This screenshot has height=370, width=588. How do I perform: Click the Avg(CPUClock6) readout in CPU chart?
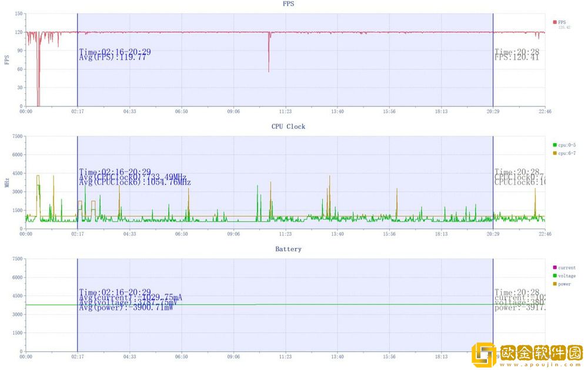pos(135,183)
